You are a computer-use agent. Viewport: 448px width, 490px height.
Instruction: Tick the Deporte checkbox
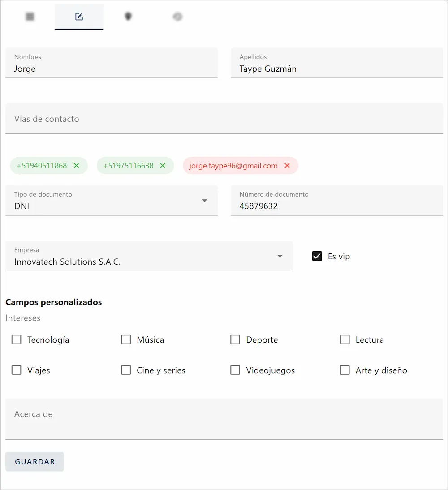235,340
